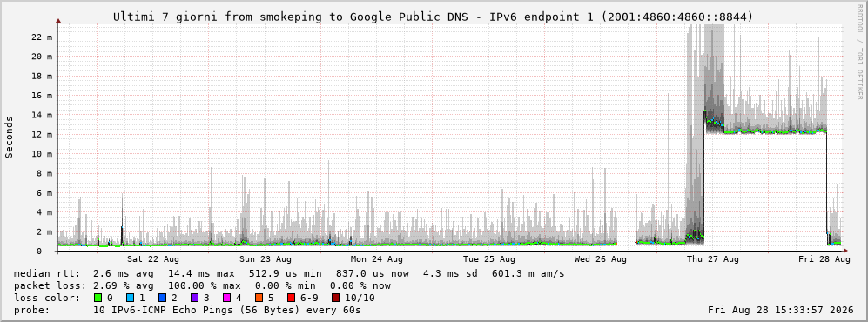Viewport: 868px width, 322px height.
Task: Click the graph title text
Action: pyautogui.click(x=434, y=17)
